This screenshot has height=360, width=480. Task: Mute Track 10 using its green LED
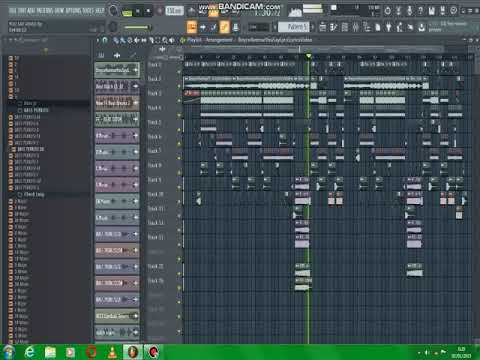click(179, 201)
